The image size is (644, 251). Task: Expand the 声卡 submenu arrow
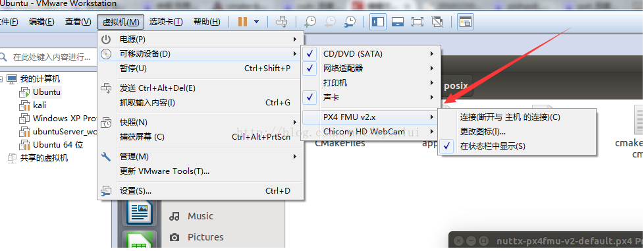click(x=432, y=98)
